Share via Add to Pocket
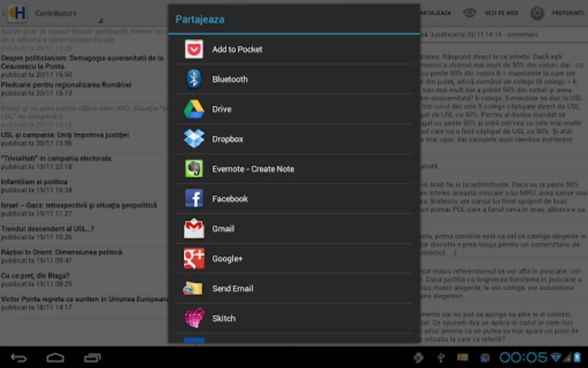588x368 pixels. [294, 49]
